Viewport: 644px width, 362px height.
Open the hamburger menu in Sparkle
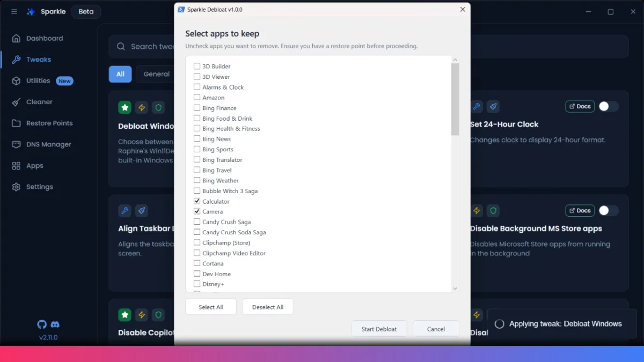click(x=14, y=12)
